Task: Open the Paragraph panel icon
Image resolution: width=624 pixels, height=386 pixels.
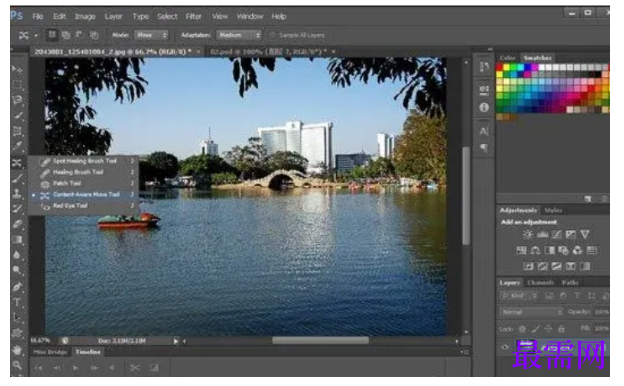Action: (x=484, y=148)
